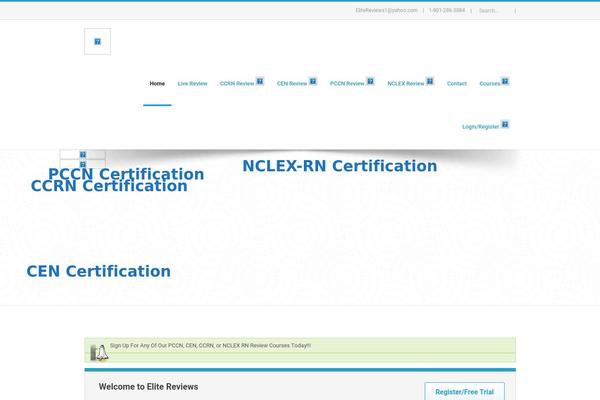Viewport: 600px width, 400px height.
Task: Open the NCLEX-RN Certification heading link
Action: tap(340, 166)
